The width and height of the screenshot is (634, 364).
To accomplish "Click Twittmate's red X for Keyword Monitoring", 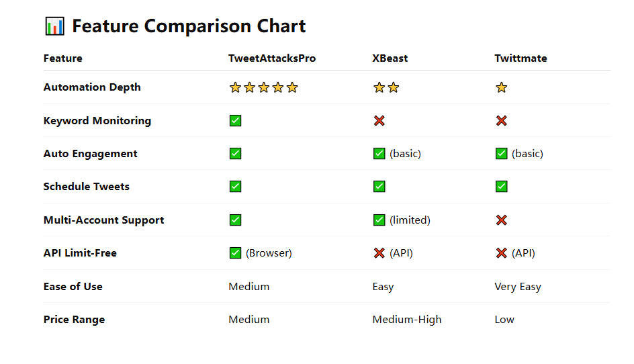I will (502, 120).
